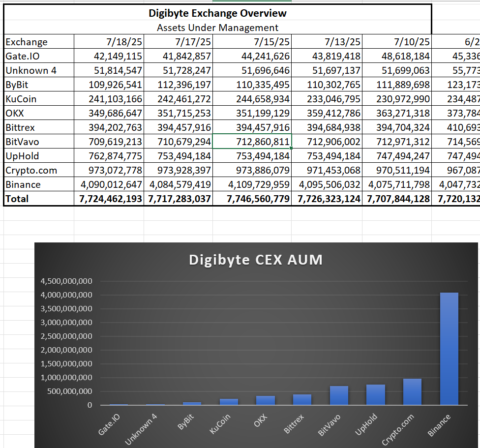Click the 4,500,000,000 axis label
The width and height of the screenshot is (480, 448).
66,281
